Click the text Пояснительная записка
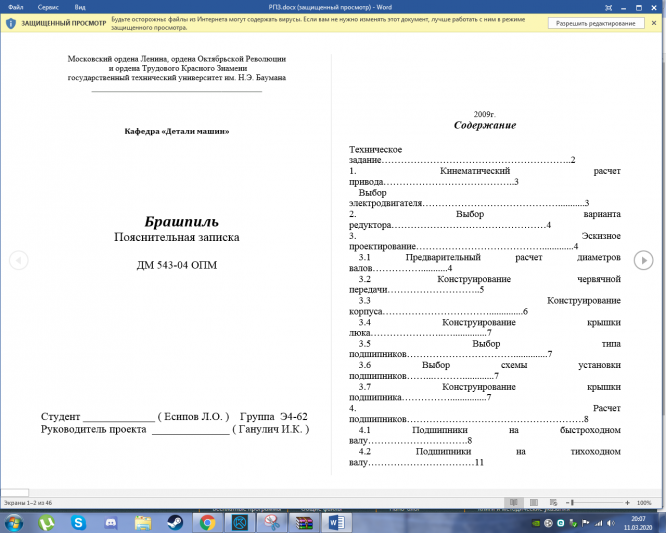The width and height of the screenshot is (666, 533). (x=177, y=237)
